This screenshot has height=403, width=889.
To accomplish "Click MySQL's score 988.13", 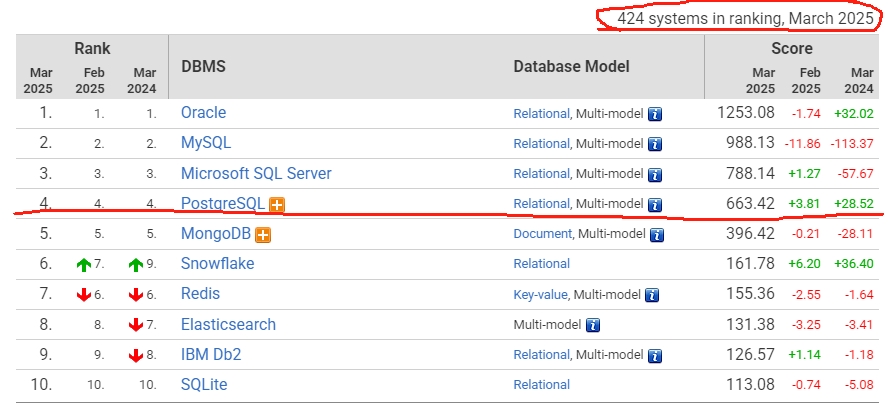I will pos(750,143).
